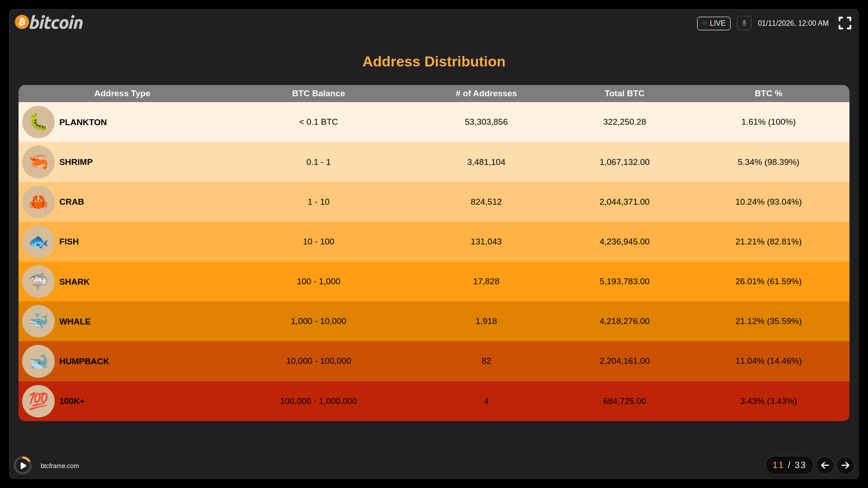The width and height of the screenshot is (868, 488).
Task: Click the Plankton caterpillar icon
Action: (38, 122)
